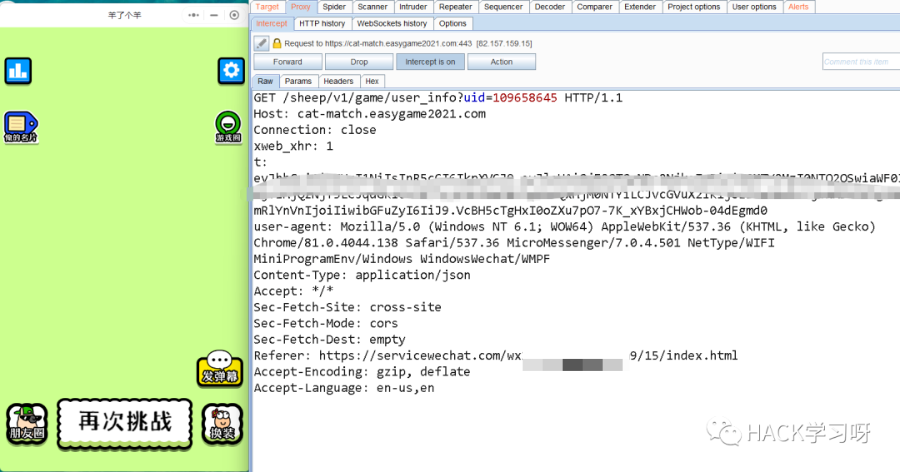
Task: Select the Headers request view tab
Action: 339,81
